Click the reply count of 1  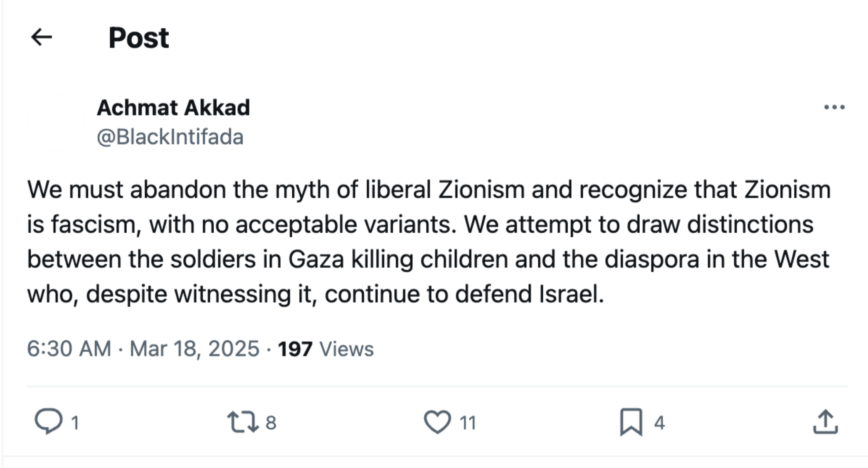click(75, 423)
